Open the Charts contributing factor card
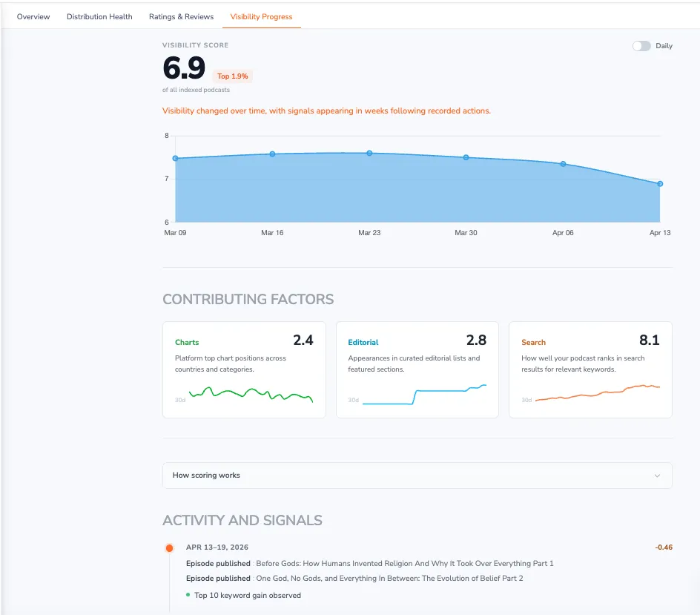Image resolution: width=700 pixels, height=615 pixels. 244,369
